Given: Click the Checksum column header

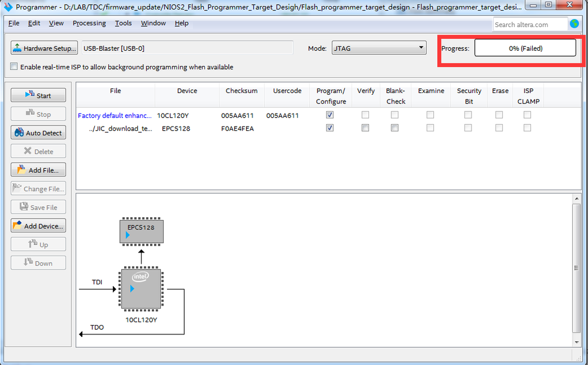Looking at the screenshot, I should click(x=241, y=91).
